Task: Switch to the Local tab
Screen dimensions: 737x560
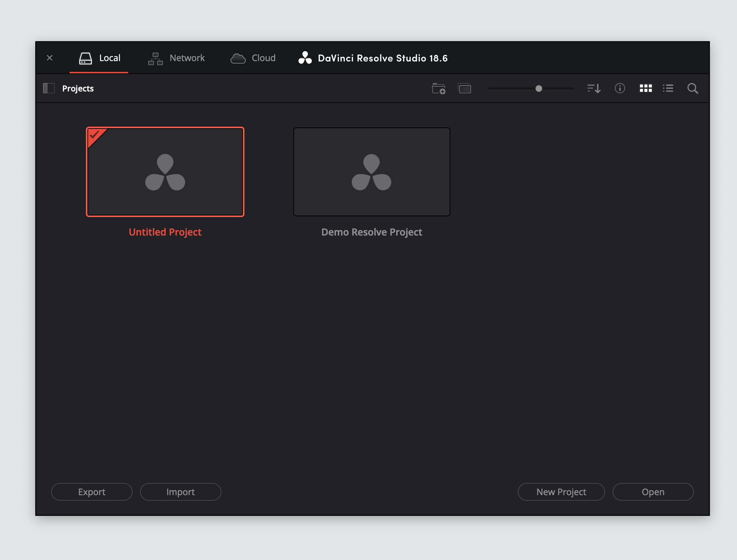Action: [99, 58]
